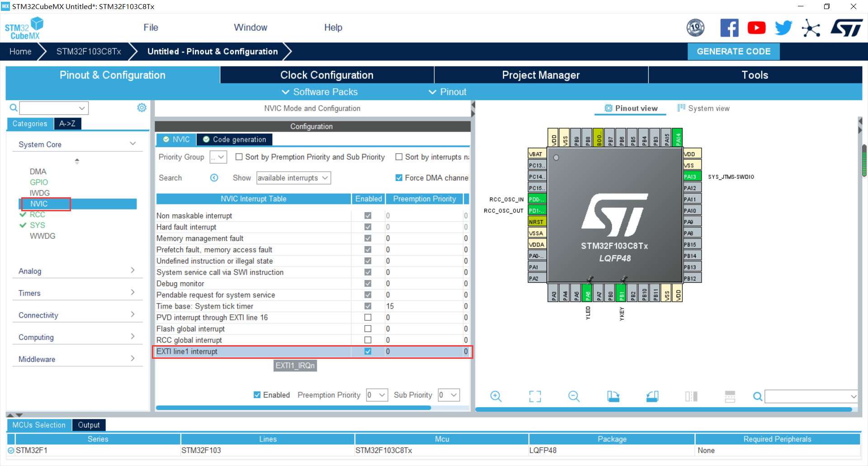The height and width of the screenshot is (466, 868).
Task: Select pin PA13 on the chip
Action: pos(692,176)
